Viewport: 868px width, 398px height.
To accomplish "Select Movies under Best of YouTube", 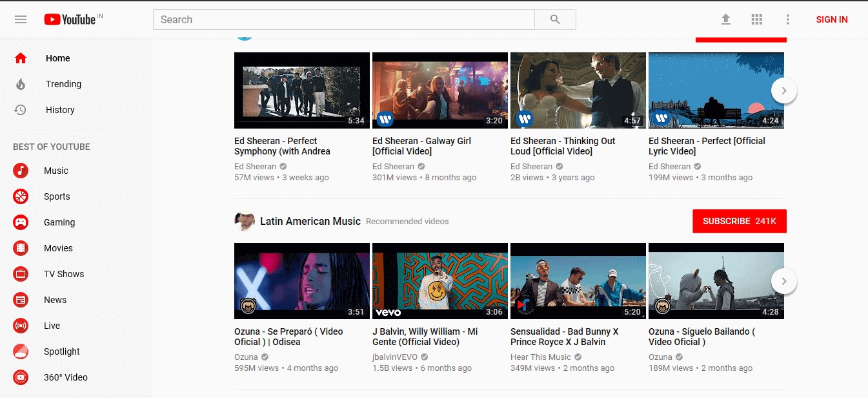I will click(x=76, y=248).
